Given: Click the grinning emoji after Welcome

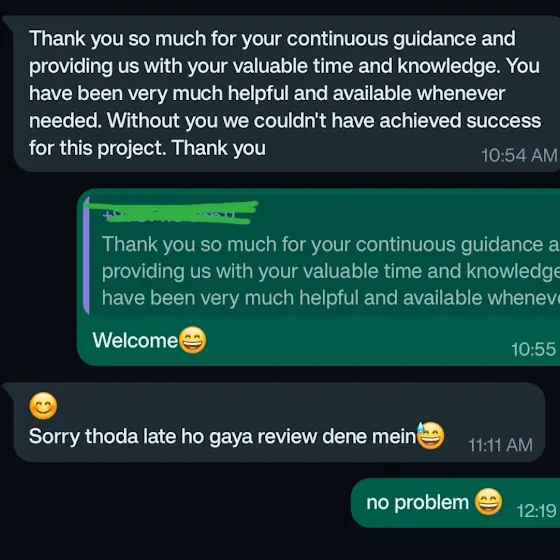Looking at the screenshot, I should click(x=192, y=340).
